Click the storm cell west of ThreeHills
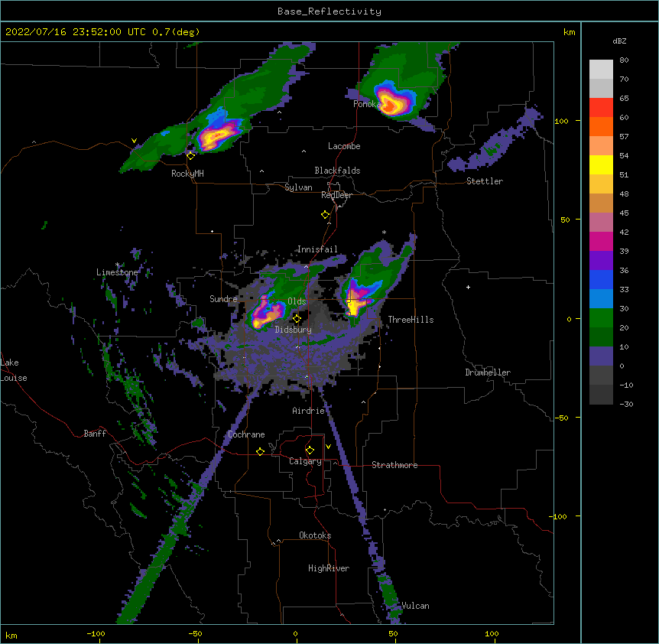 pos(356,300)
